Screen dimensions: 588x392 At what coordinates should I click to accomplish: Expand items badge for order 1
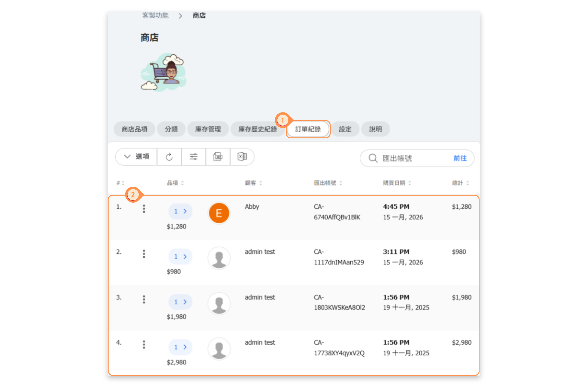tap(180, 211)
